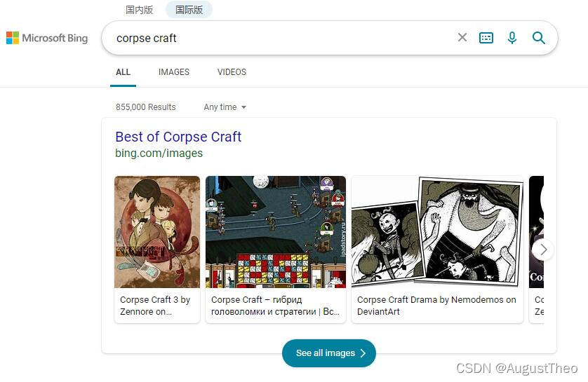
Task: Start voice search with the microphone icon
Action: coord(512,38)
